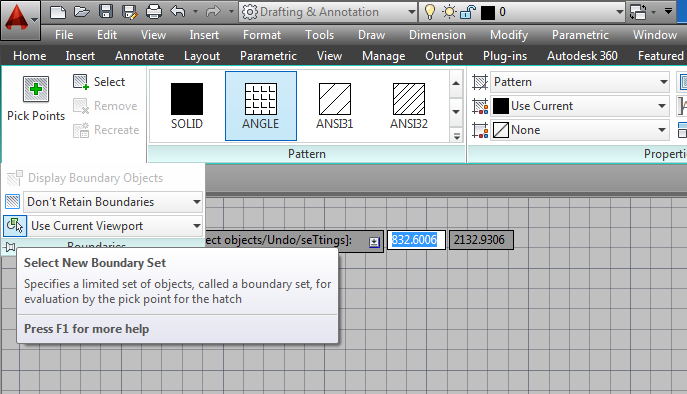This screenshot has height=394, width=687.
Task: Toggle the layer lock padlock icon
Action: (468, 12)
